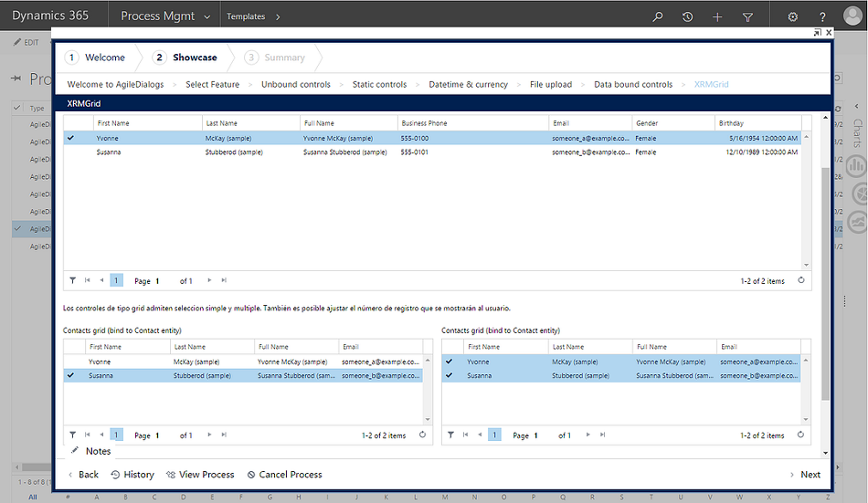Expand the Process Mgmt dropdown chevron
The width and height of the screenshot is (868, 503).
point(207,17)
